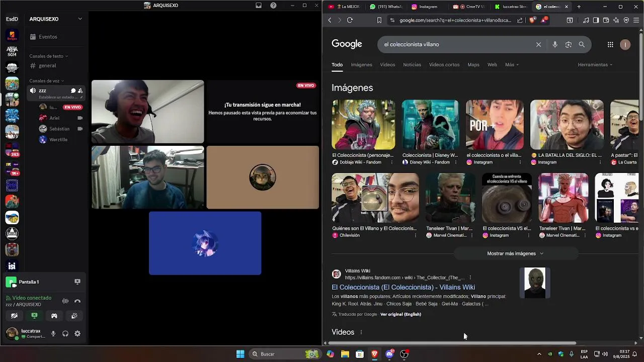644x362 pixels.
Task: Open Brave main hamburger menu
Action: pyautogui.click(x=636, y=20)
